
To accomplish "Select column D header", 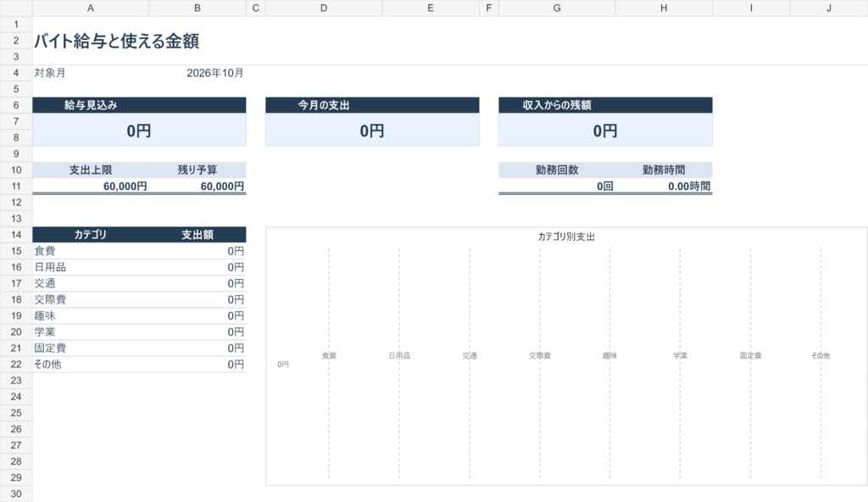I will point(324,8).
